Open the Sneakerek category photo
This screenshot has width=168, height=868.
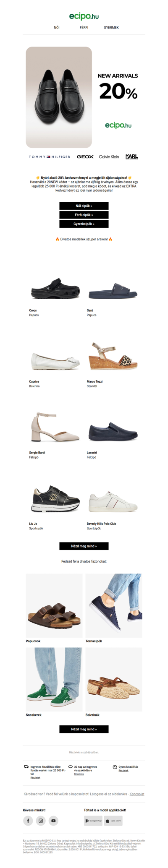pyautogui.click(x=54, y=679)
